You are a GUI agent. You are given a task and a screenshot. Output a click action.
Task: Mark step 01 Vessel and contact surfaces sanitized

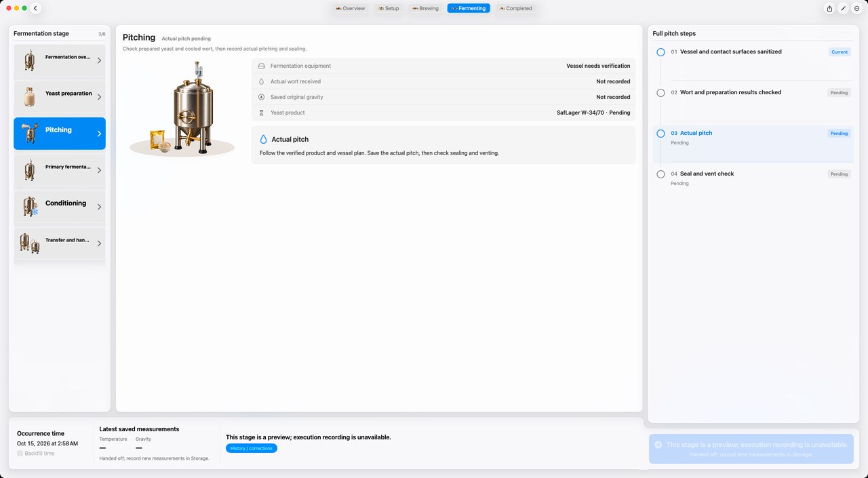coord(660,52)
